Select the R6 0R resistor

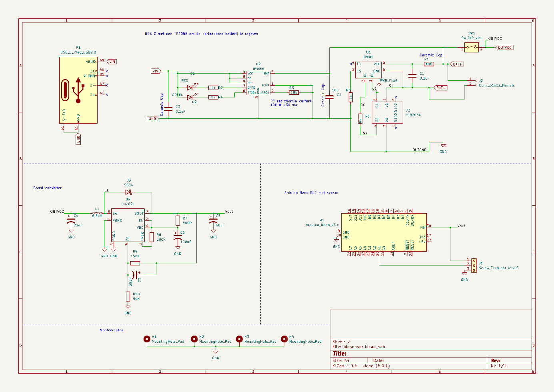[360, 119]
